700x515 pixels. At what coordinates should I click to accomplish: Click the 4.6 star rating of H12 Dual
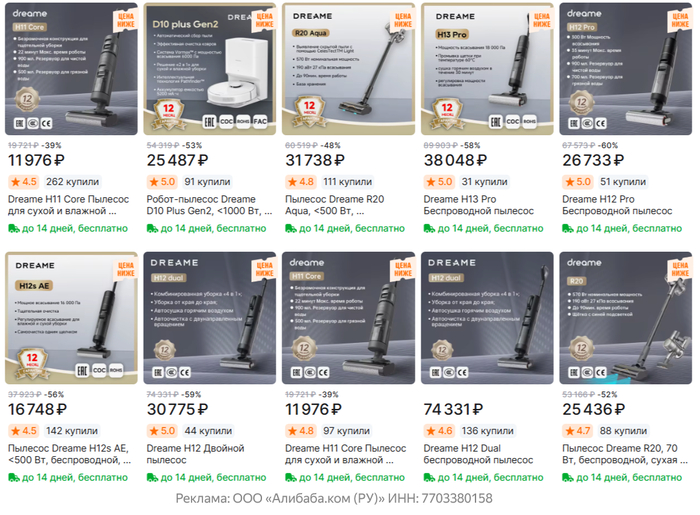439,431
